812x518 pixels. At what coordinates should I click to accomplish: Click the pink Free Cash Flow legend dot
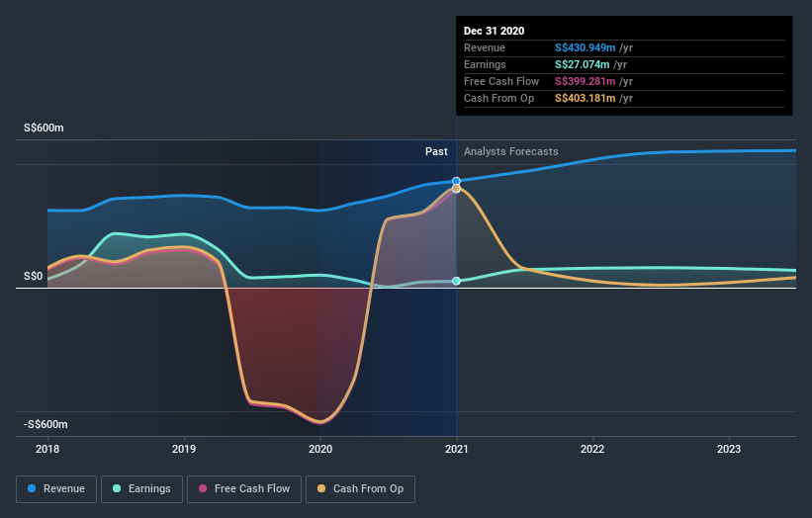click(203, 488)
